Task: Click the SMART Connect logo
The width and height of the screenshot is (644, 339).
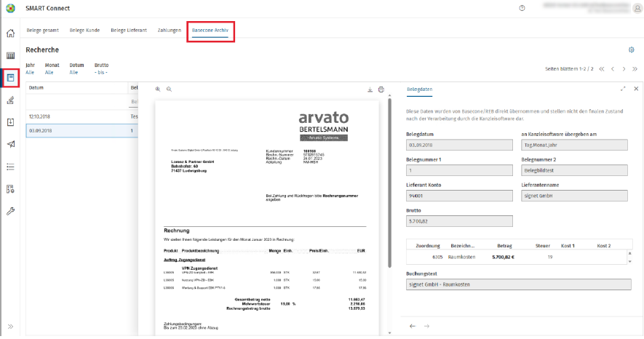Action: [x=11, y=8]
